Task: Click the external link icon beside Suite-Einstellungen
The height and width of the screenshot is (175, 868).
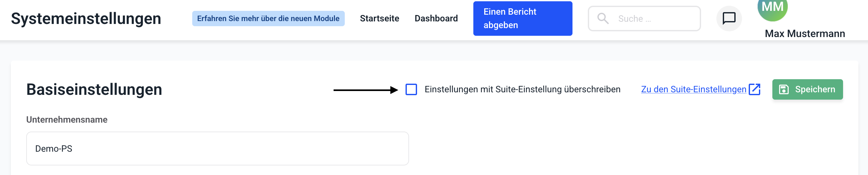Action: (754, 89)
